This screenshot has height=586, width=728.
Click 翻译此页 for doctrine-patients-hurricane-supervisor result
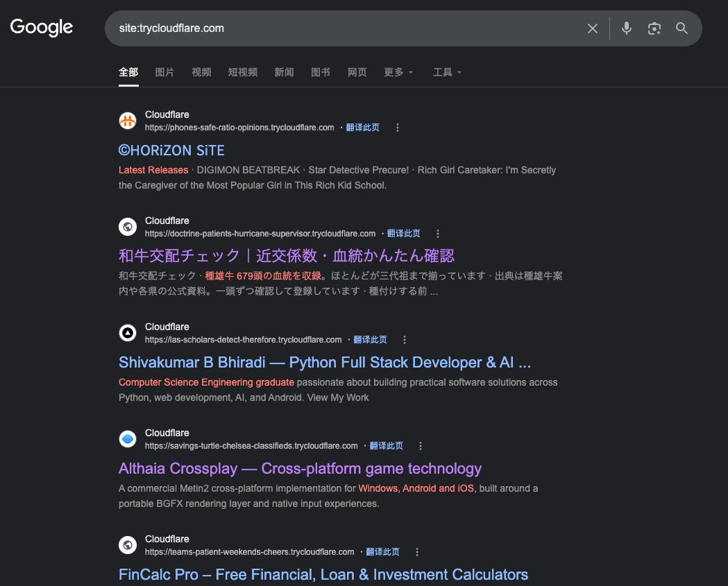point(403,234)
